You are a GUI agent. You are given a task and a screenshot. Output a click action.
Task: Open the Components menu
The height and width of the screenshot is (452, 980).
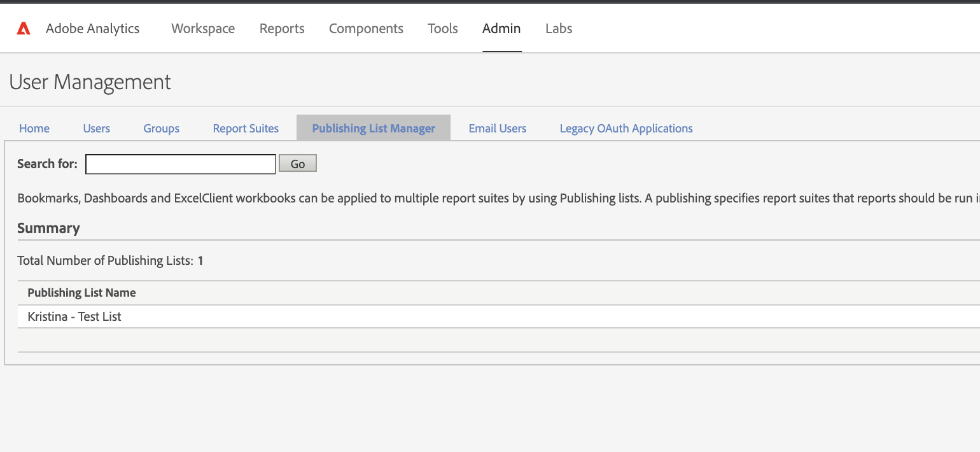[366, 29]
